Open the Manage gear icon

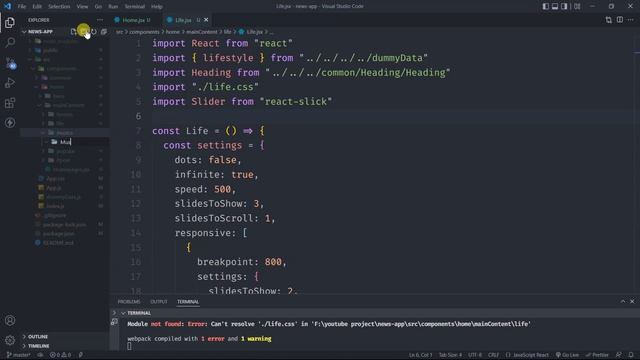pyautogui.click(x=10, y=340)
